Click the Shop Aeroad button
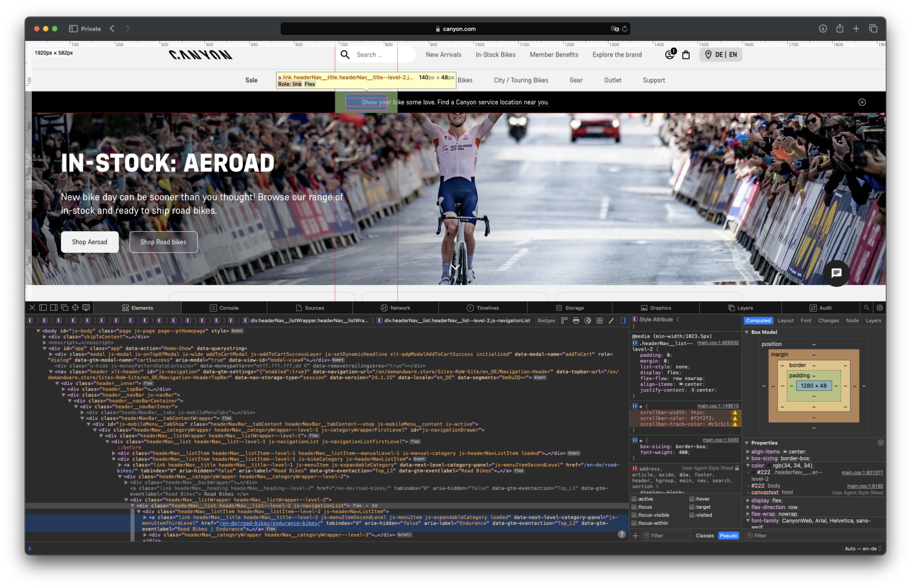The height and width of the screenshot is (588, 911). click(x=90, y=242)
